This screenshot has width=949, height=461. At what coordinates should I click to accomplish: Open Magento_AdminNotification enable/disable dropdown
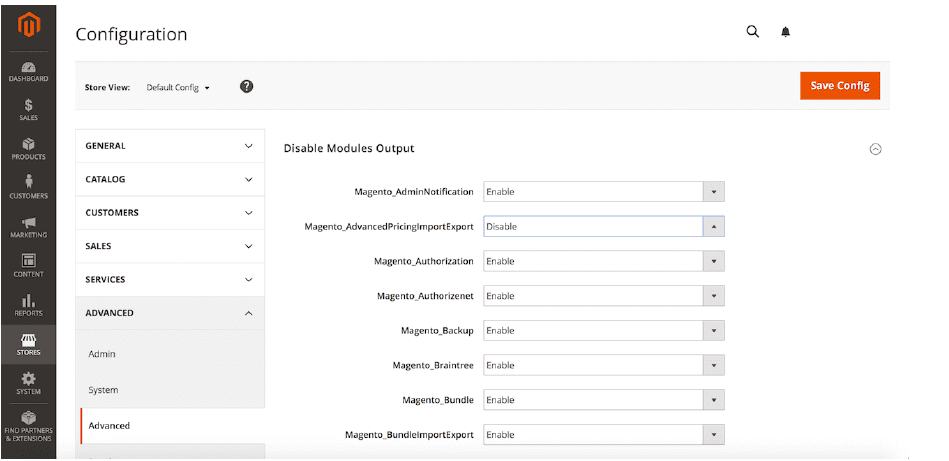click(603, 192)
